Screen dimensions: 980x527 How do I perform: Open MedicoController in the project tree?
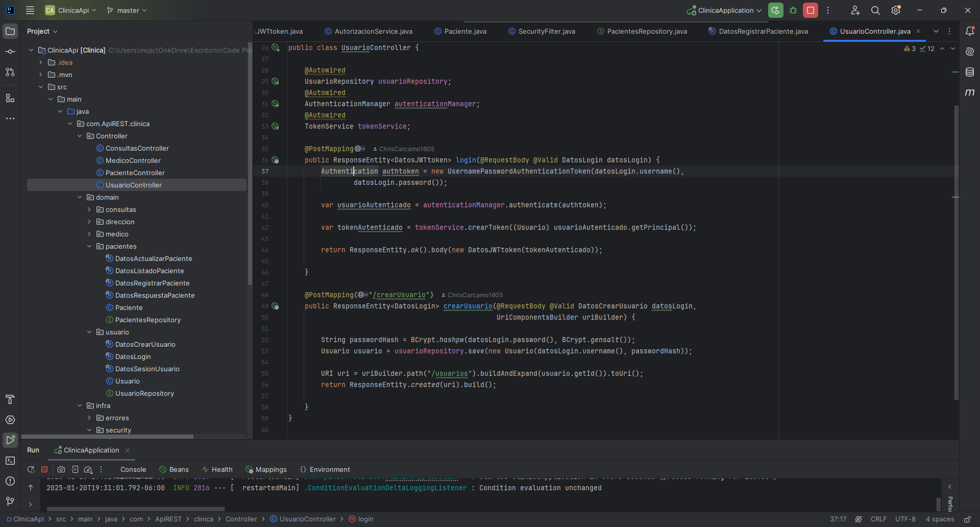(133, 160)
